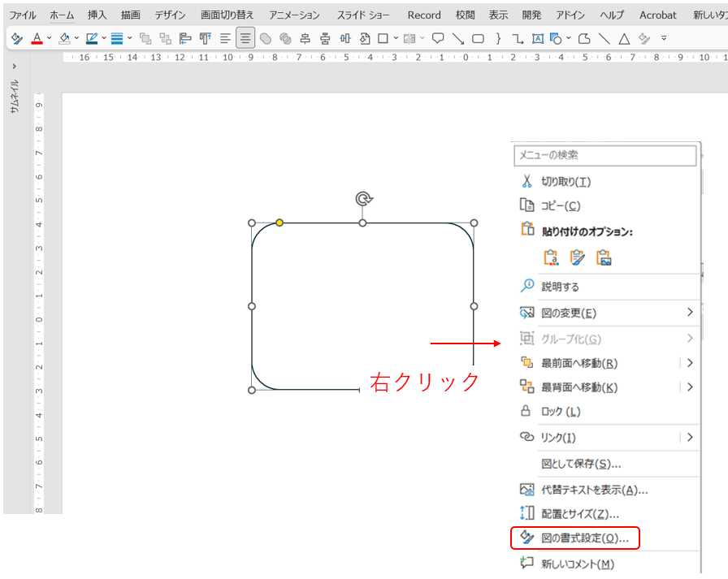Expand リンク submenu arrow
The image size is (728, 579).
tap(690, 437)
